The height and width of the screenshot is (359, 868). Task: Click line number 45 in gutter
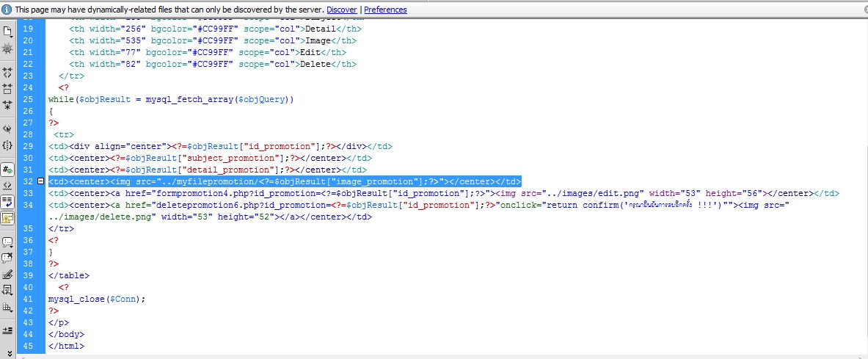pyautogui.click(x=28, y=346)
